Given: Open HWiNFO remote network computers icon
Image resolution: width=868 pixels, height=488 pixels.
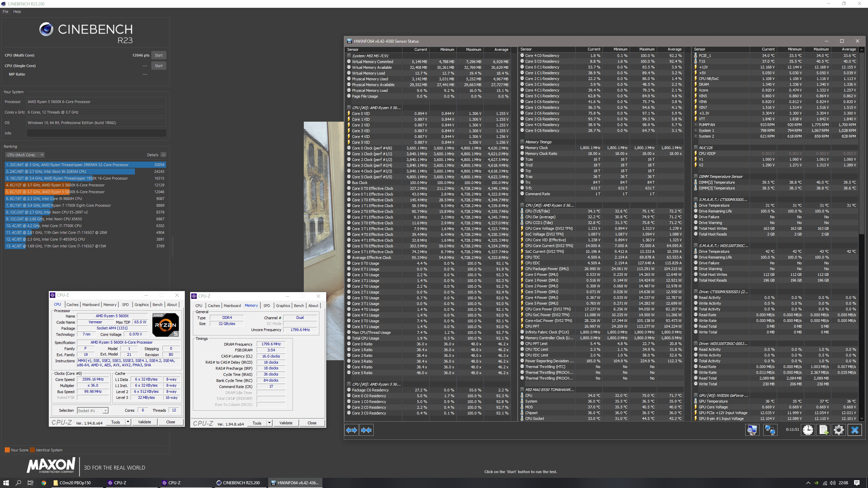Looking at the screenshot, I should [x=770, y=430].
